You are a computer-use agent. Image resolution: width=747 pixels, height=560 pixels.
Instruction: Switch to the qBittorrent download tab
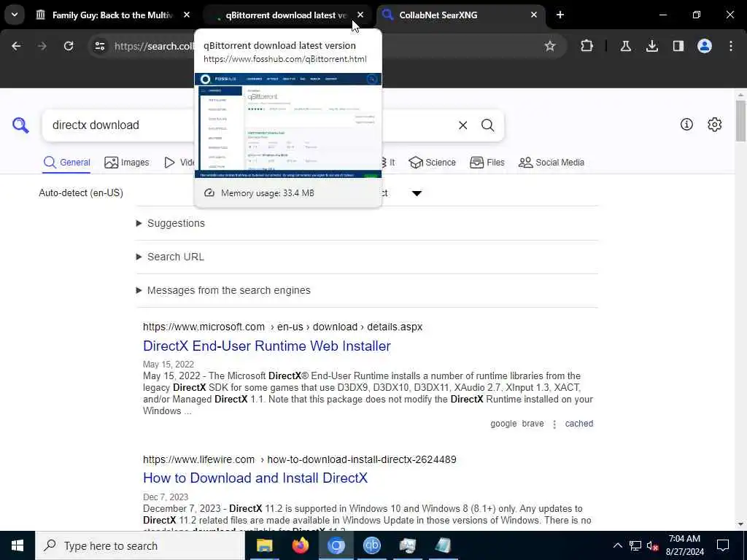pyautogui.click(x=286, y=15)
